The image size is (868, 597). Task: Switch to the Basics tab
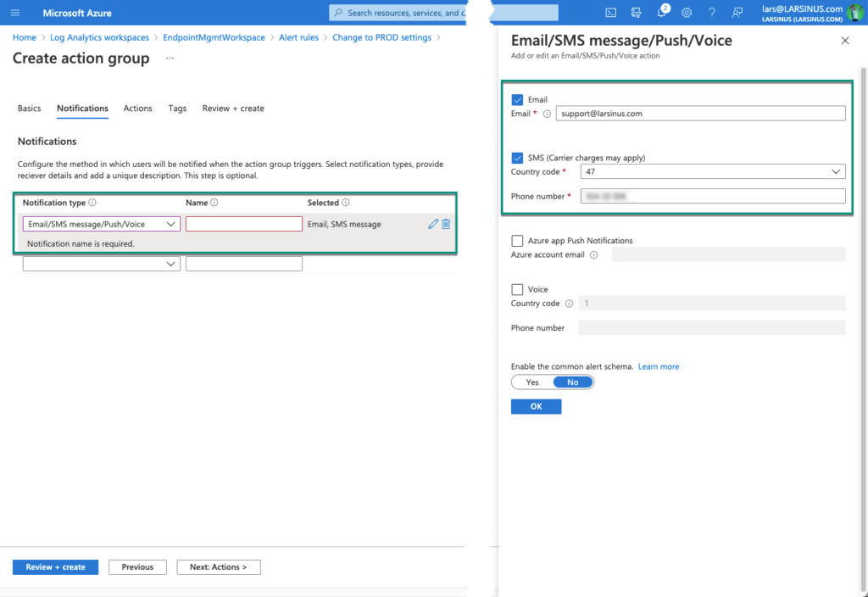tap(30, 109)
